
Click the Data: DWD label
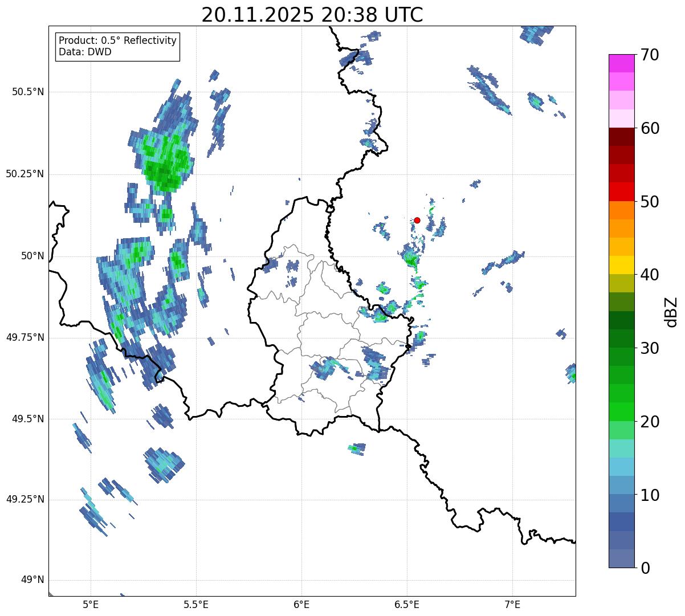(85, 52)
